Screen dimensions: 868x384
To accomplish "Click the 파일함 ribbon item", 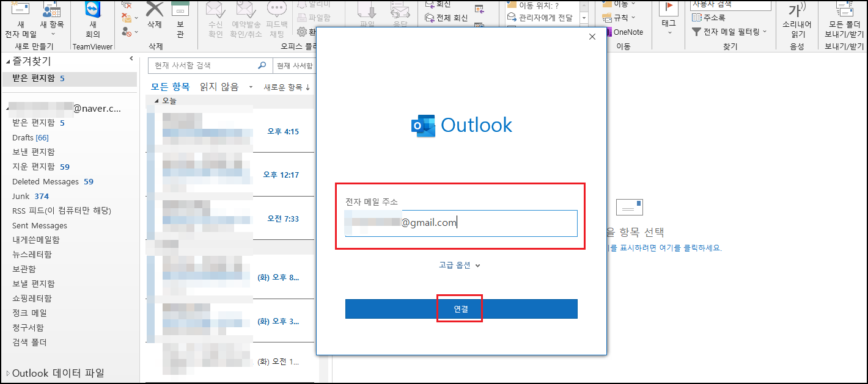I will tap(314, 18).
